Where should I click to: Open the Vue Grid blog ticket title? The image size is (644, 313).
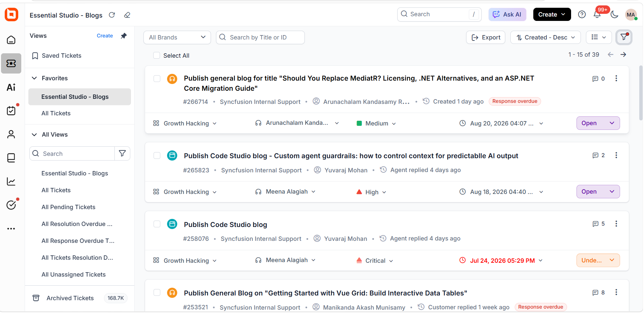(325, 293)
